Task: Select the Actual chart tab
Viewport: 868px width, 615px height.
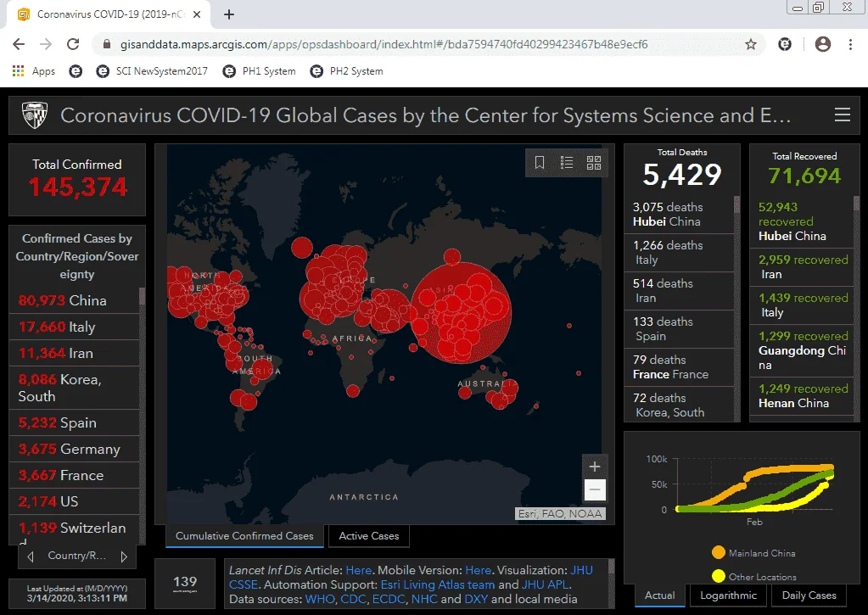Action: [x=660, y=595]
